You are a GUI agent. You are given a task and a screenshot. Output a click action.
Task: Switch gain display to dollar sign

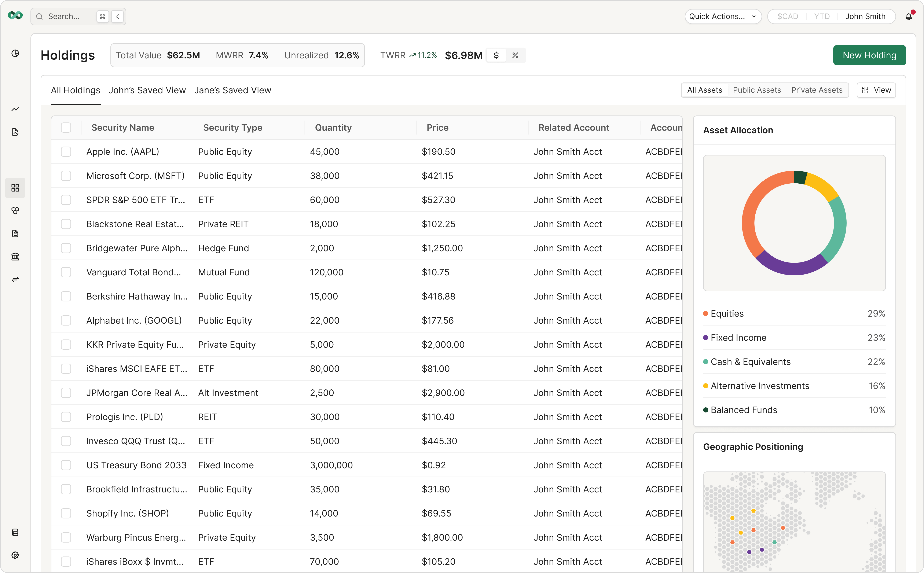496,55
